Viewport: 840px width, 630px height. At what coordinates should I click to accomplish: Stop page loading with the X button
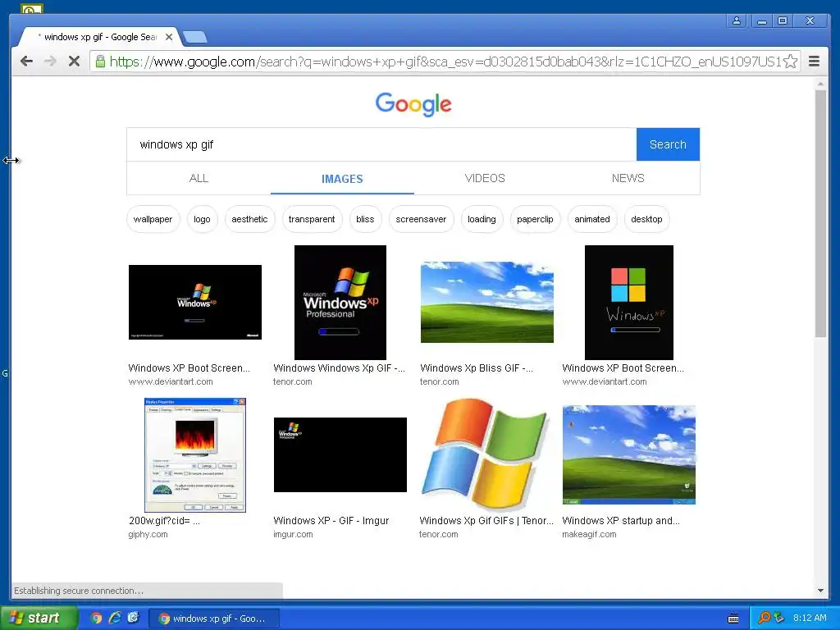pyautogui.click(x=74, y=61)
